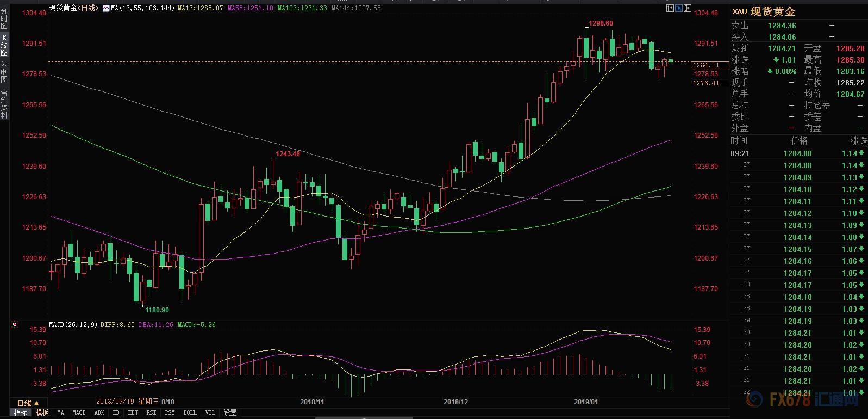The width and height of the screenshot is (868, 419).
Task: Toggle the MACD indicator button
Action: point(79,413)
